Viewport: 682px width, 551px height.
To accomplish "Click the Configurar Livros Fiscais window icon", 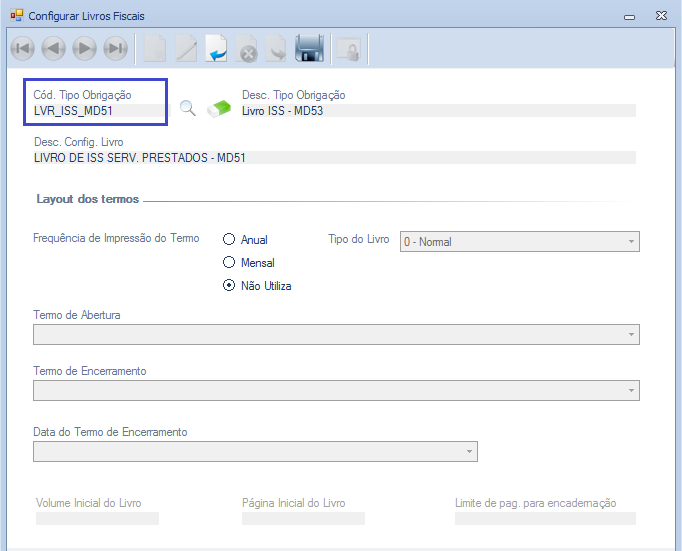I will tap(17, 16).
